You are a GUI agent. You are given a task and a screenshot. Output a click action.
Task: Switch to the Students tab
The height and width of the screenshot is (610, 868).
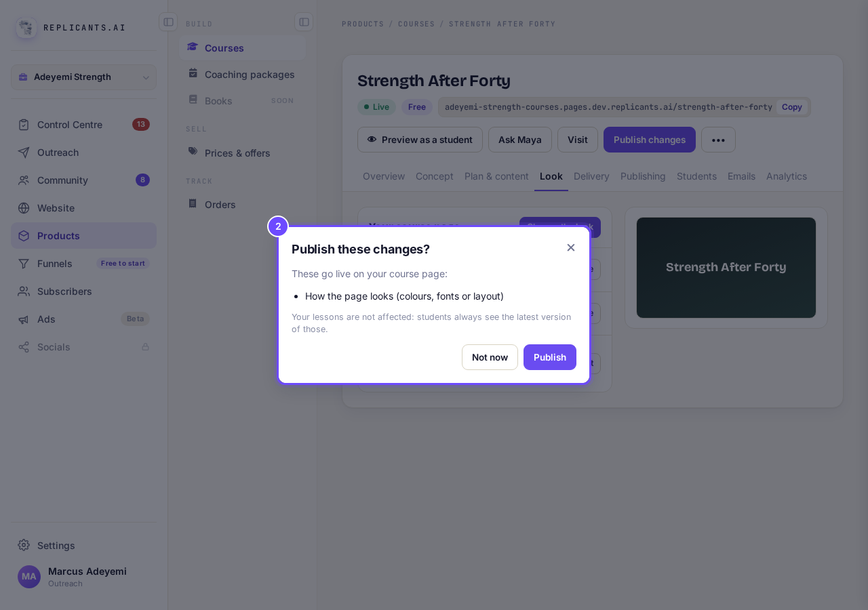[696, 176]
